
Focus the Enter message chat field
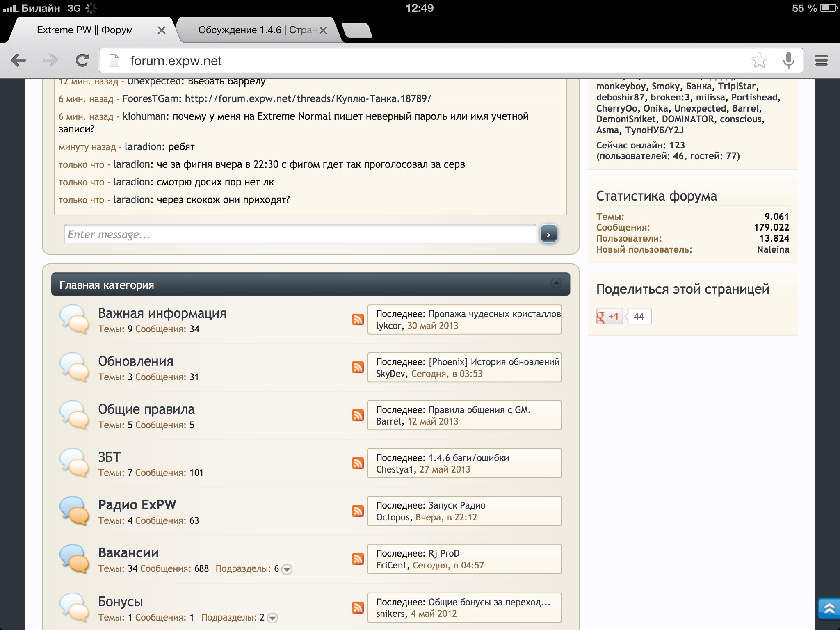pos(300,234)
